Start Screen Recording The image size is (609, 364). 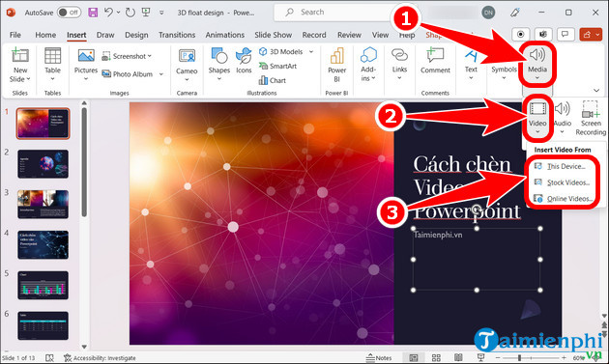pos(591,118)
